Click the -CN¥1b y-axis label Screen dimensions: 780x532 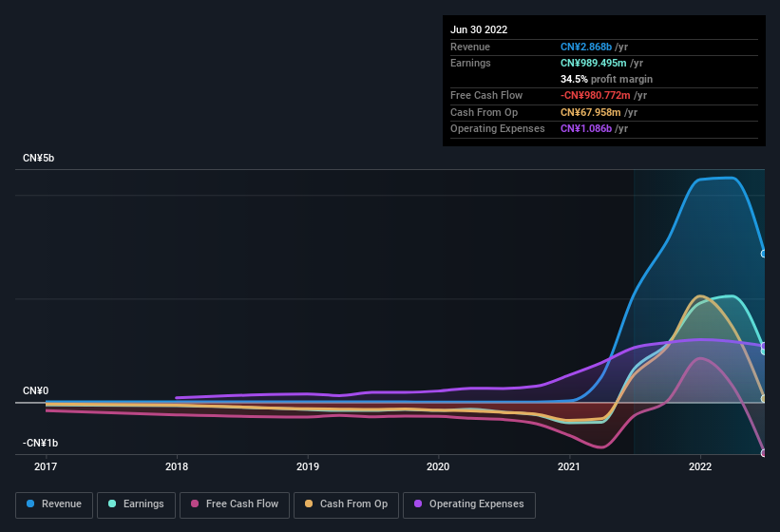point(40,443)
